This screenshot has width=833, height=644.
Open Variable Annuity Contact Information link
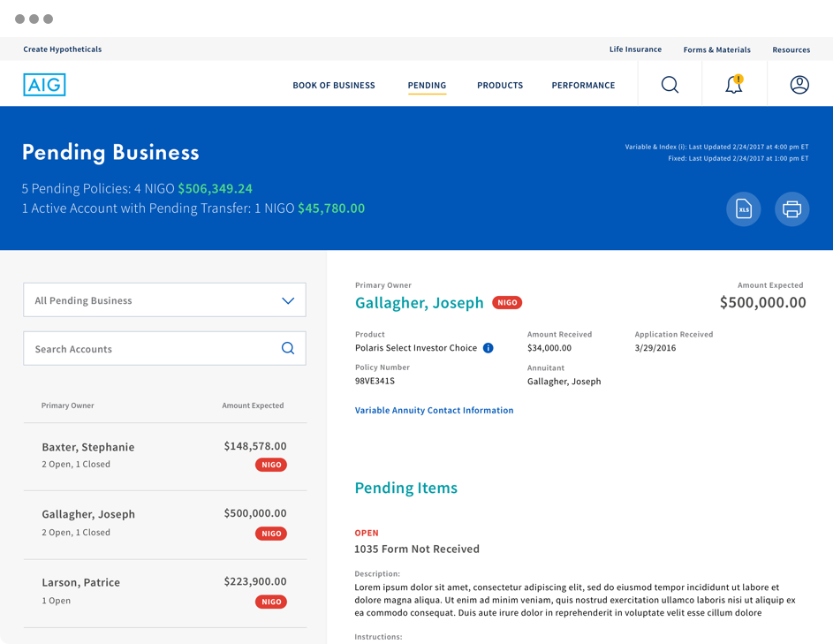coord(434,411)
